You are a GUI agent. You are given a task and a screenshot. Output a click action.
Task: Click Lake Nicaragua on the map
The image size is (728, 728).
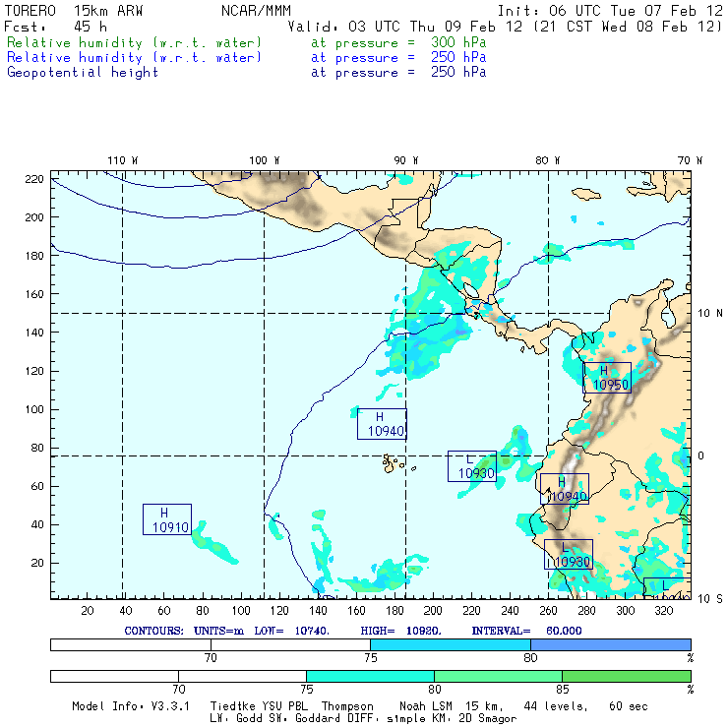[471, 290]
